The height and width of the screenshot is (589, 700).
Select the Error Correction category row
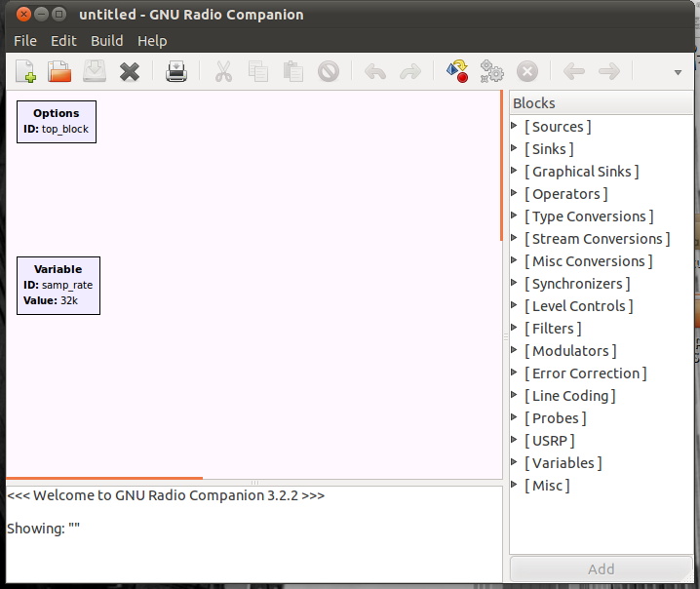coord(601,373)
